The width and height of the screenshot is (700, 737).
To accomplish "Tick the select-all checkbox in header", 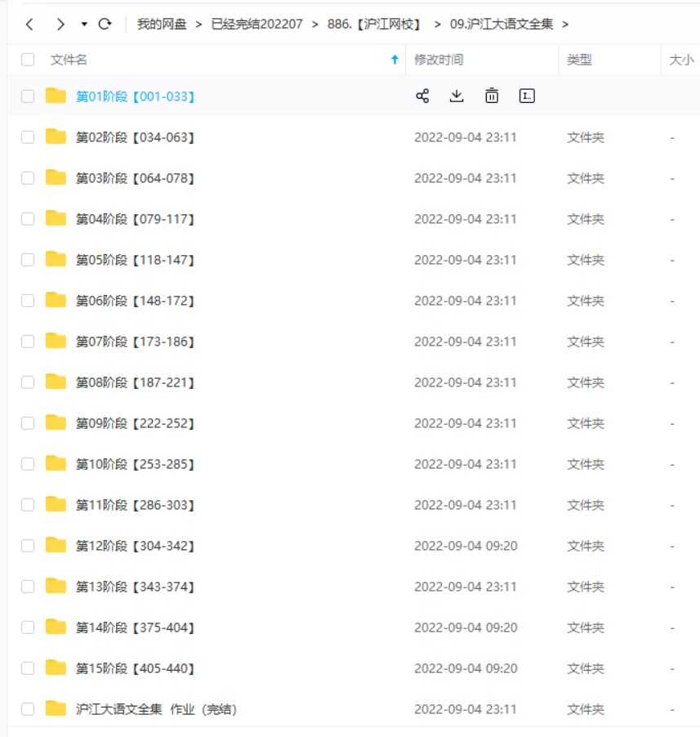I will (28, 60).
